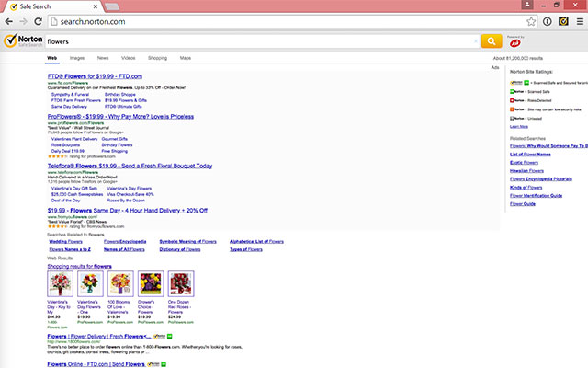This screenshot has width=588, height=368.
Task: Open the One Dozen Red Roses thumbnail
Action: point(181,283)
